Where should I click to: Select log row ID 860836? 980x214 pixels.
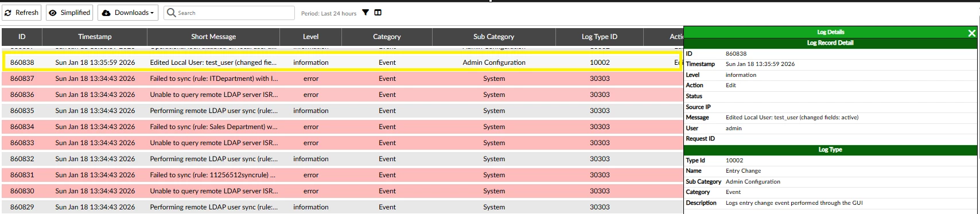[x=343, y=95]
